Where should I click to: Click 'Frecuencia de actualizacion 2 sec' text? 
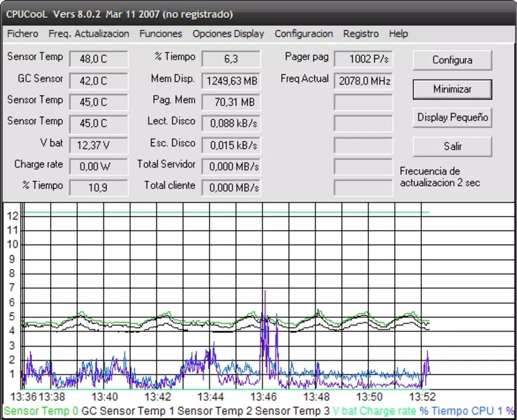click(x=440, y=177)
